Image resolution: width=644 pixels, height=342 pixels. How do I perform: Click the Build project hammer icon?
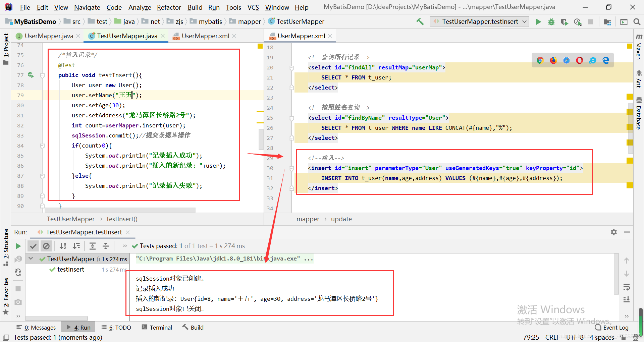[420, 22]
